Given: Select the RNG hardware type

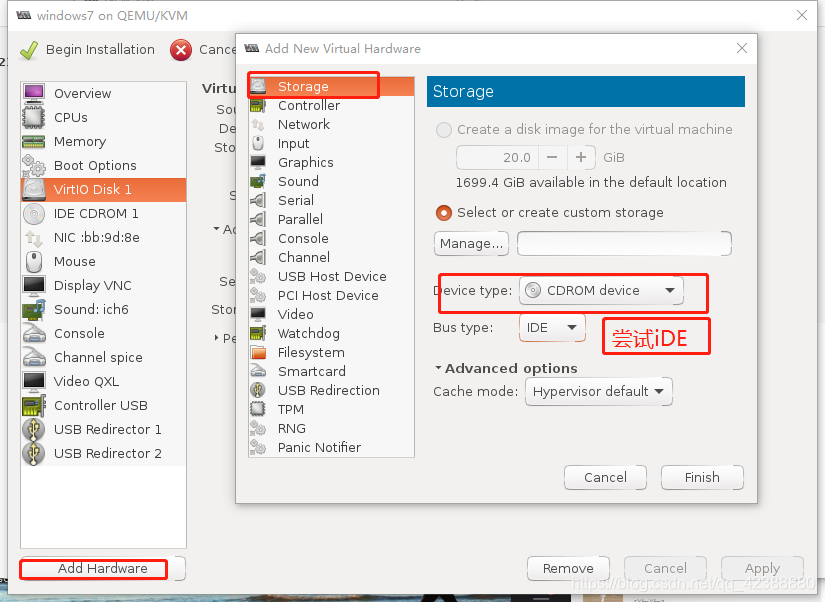Looking at the screenshot, I should coord(290,428).
